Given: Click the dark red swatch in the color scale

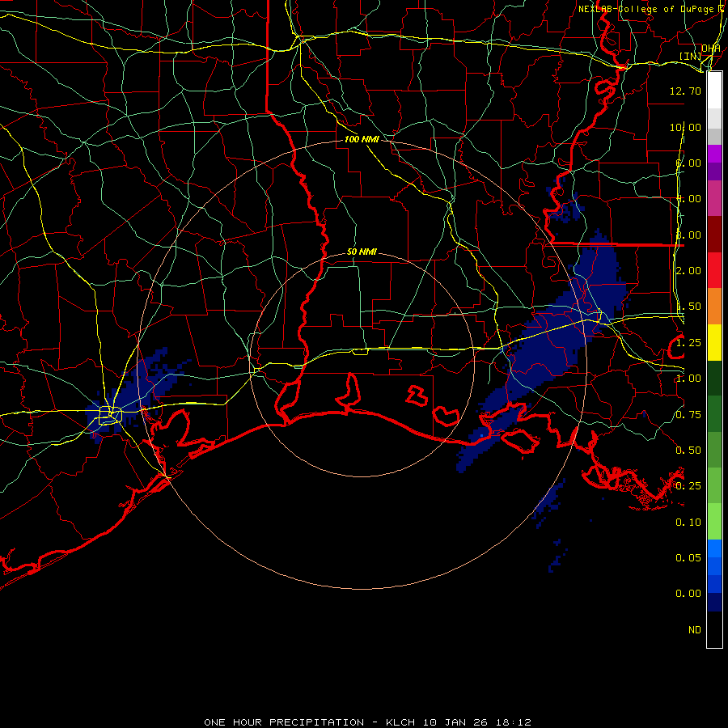Looking at the screenshot, I should (714, 235).
